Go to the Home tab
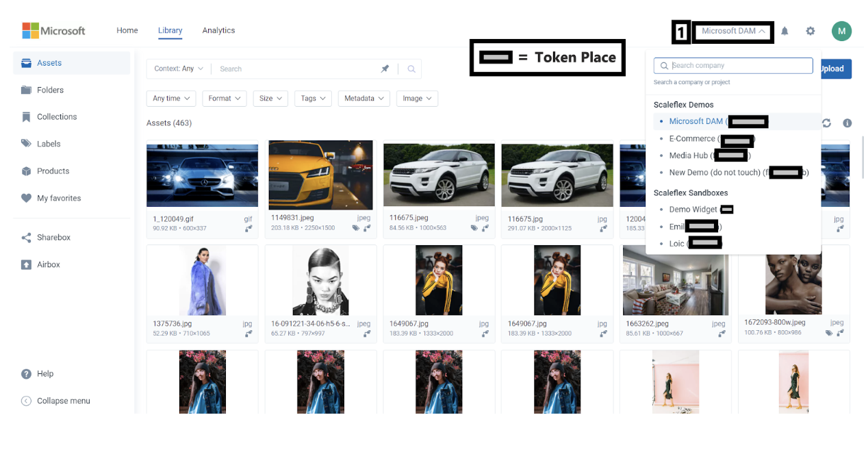This screenshot has width=868, height=452. tap(127, 31)
